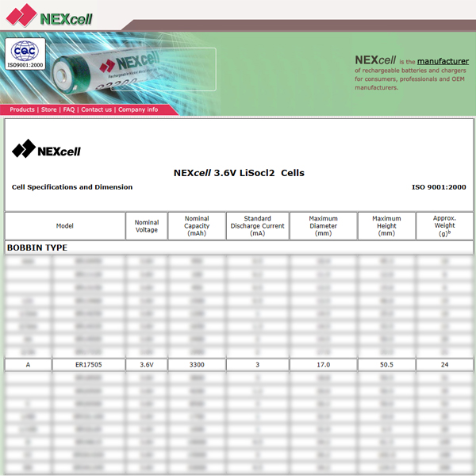Go to the FAQ page
The width and height of the screenshot is (476, 476).
[69, 109]
